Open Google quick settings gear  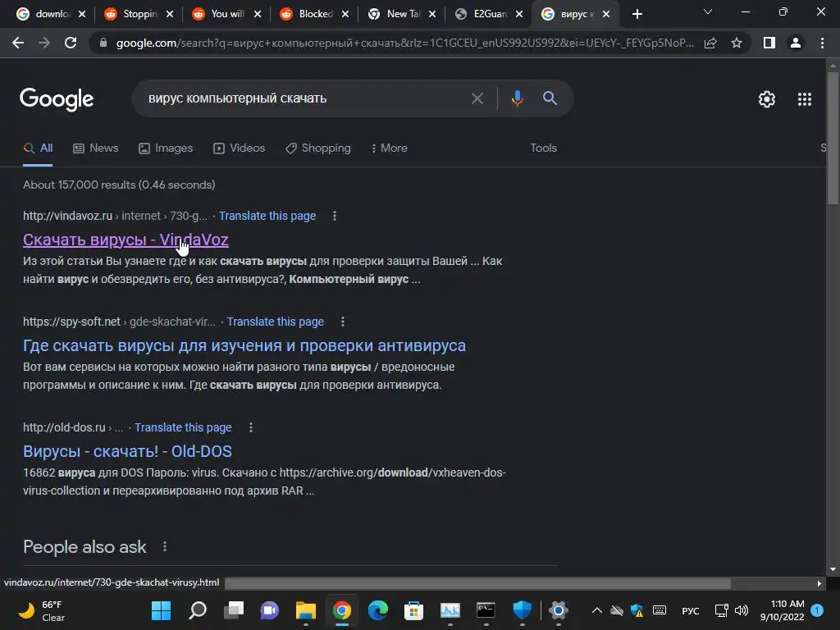[767, 99]
